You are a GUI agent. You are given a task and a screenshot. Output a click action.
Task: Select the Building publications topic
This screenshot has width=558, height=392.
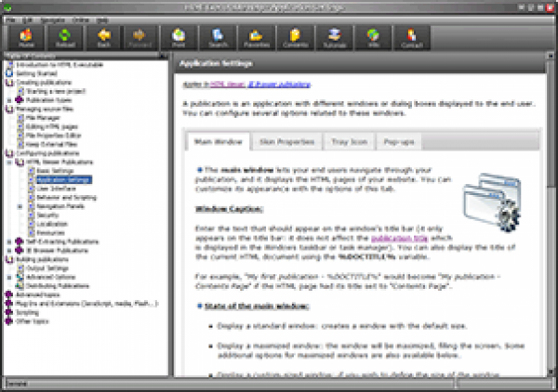click(x=42, y=259)
